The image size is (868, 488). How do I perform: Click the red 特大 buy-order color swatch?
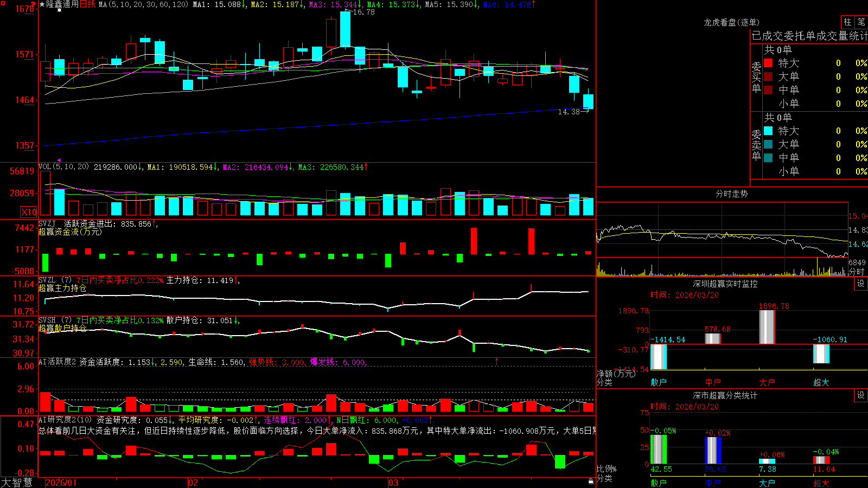tap(768, 63)
